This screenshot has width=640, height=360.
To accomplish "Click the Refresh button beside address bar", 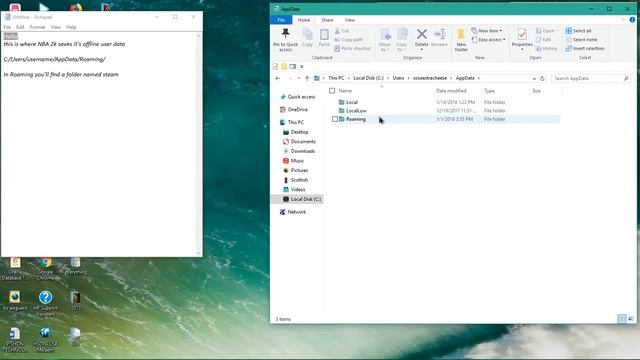I will point(542,78).
